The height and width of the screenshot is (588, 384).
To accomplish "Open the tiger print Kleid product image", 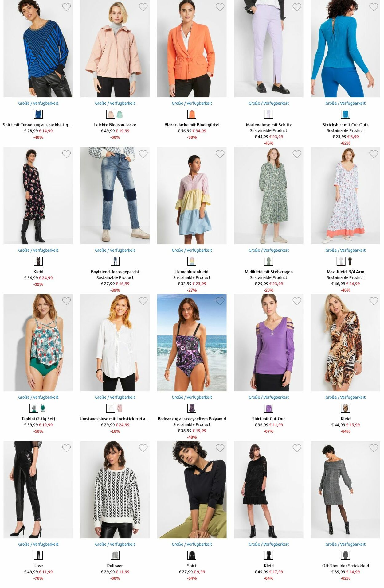I will [x=345, y=342].
